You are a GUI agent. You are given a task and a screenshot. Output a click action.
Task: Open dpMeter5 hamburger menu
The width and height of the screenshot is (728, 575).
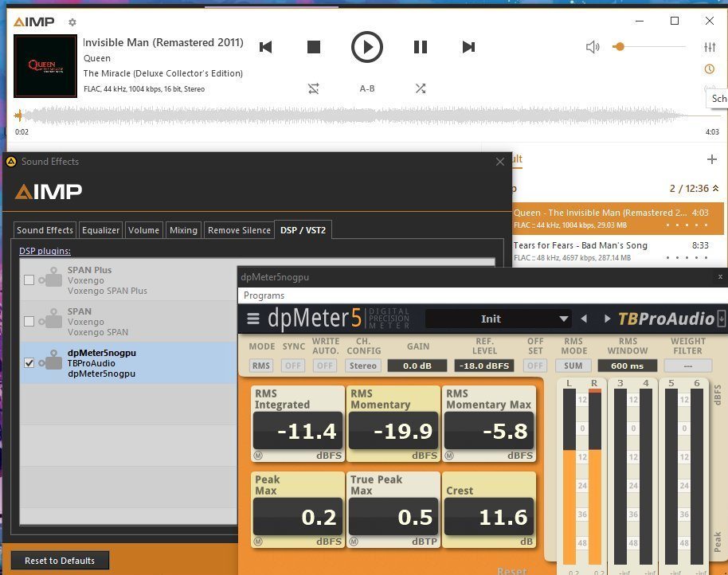[253, 319]
